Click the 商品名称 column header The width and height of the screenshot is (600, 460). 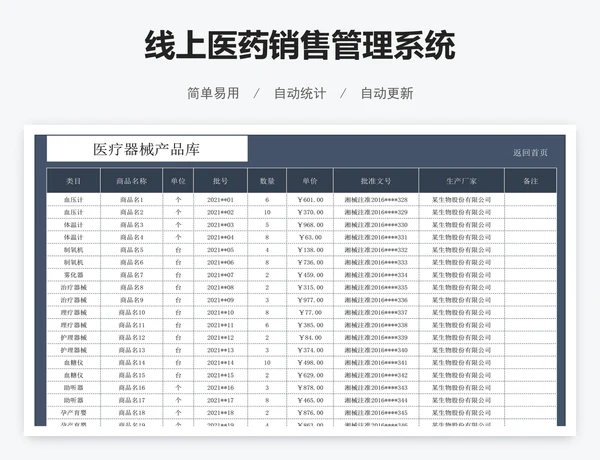[x=131, y=181]
